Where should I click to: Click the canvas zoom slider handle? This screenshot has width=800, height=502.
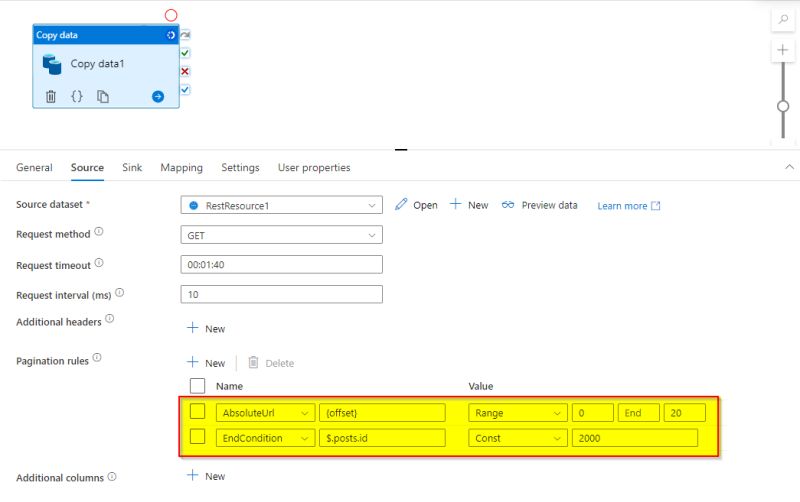783,106
